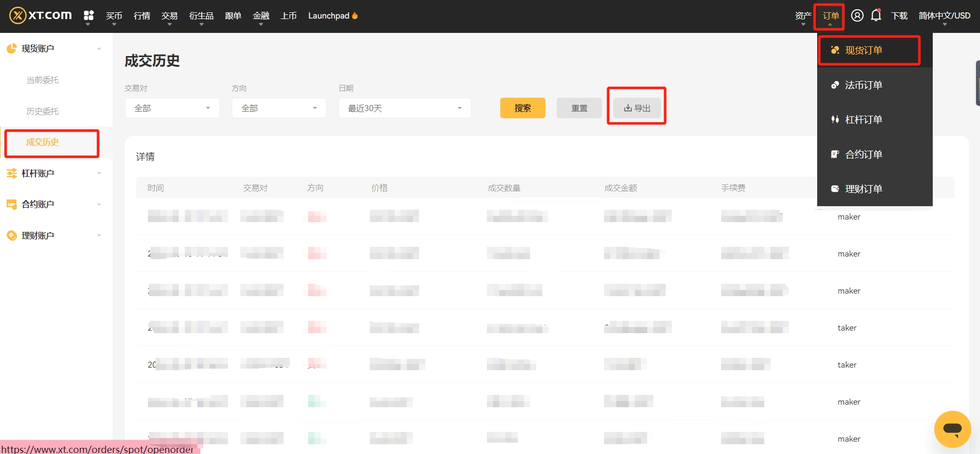Open the notifications bell
The image size is (980, 454).
pyautogui.click(x=876, y=15)
